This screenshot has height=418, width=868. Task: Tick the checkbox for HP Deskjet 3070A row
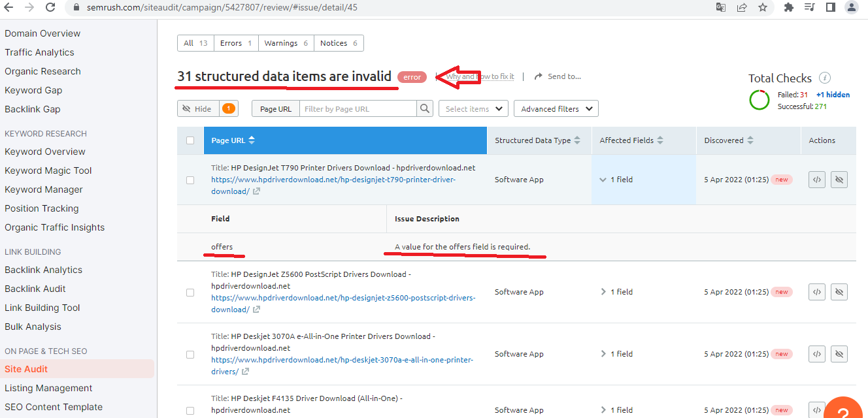click(x=190, y=355)
